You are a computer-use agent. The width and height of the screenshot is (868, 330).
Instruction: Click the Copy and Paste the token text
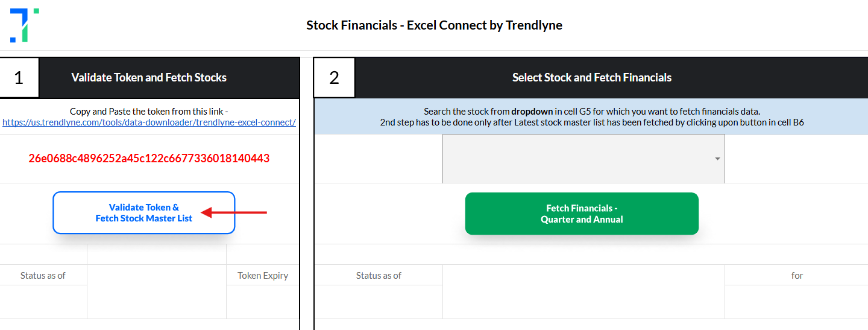click(149, 111)
